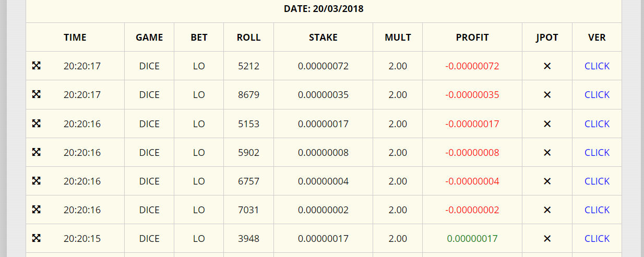
Task: Click the expand icon for roll 5212 row
Action: point(37,66)
